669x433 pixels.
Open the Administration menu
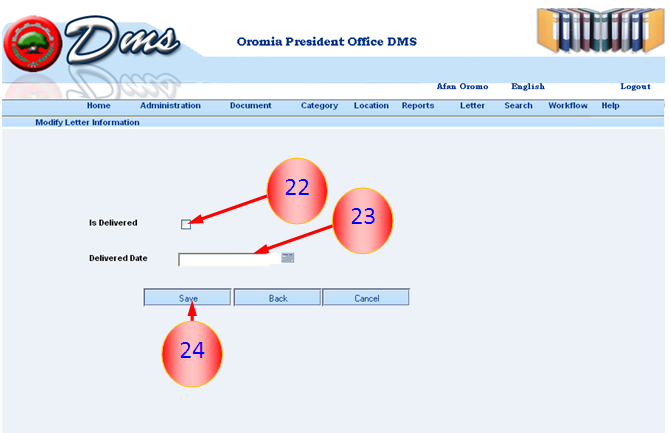pos(170,105)
